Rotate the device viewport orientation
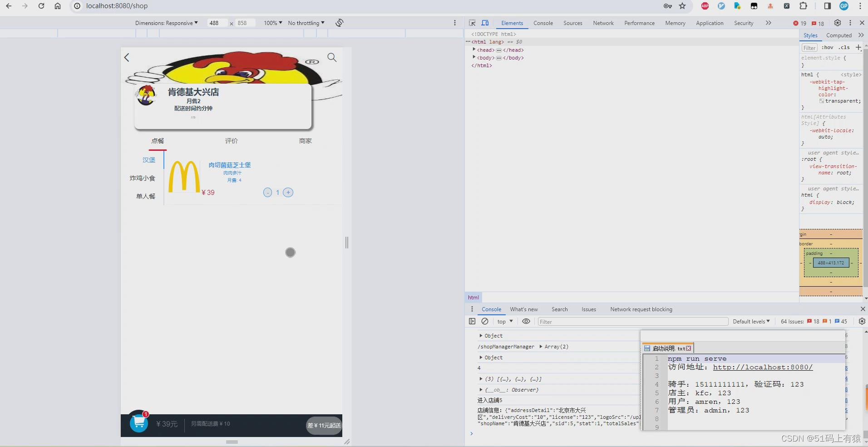 coord(340,23)
